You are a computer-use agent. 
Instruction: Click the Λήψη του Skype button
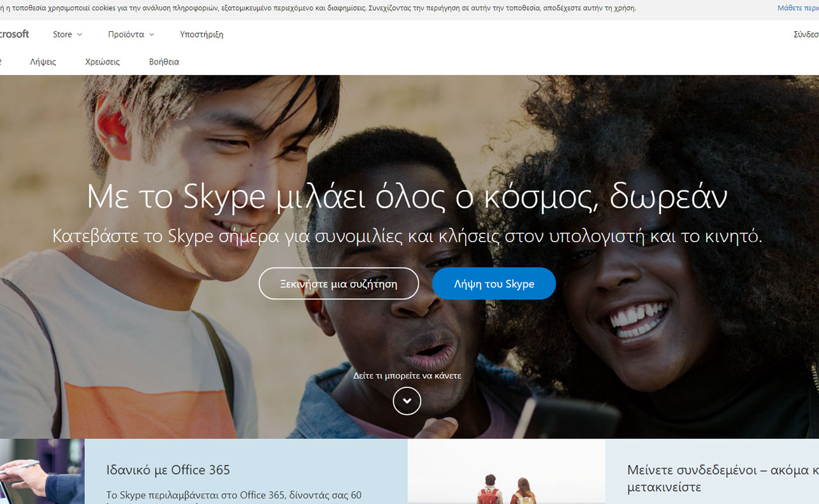point(494,284)
